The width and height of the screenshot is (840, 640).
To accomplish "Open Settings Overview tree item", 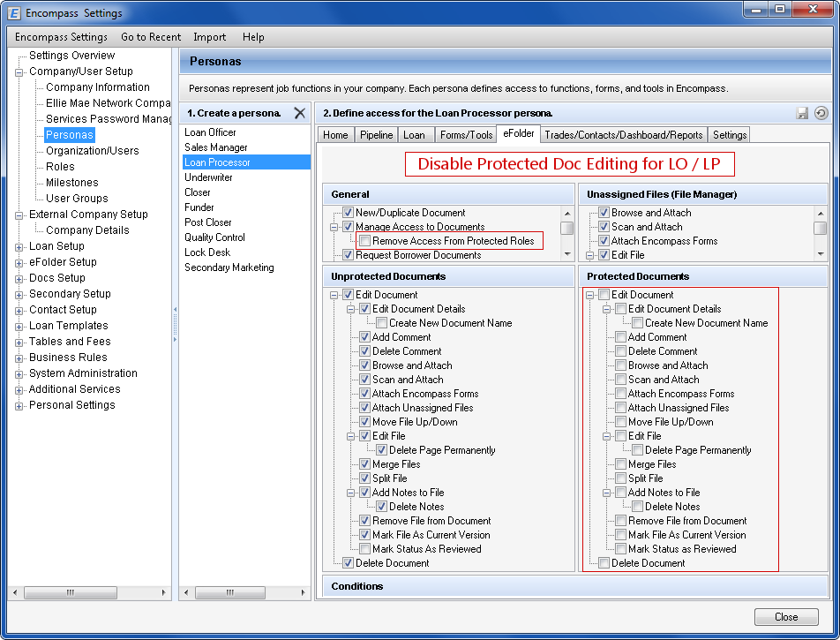I will click(x=71, y=56).
